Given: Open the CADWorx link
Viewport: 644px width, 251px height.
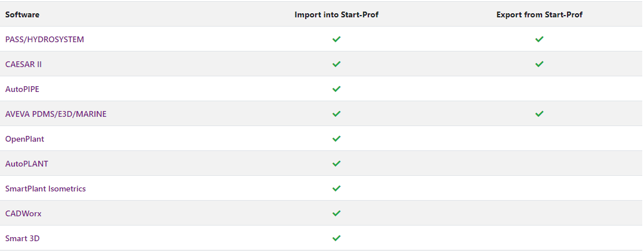Looking at the screenshot, I should (x=23, y=213).
